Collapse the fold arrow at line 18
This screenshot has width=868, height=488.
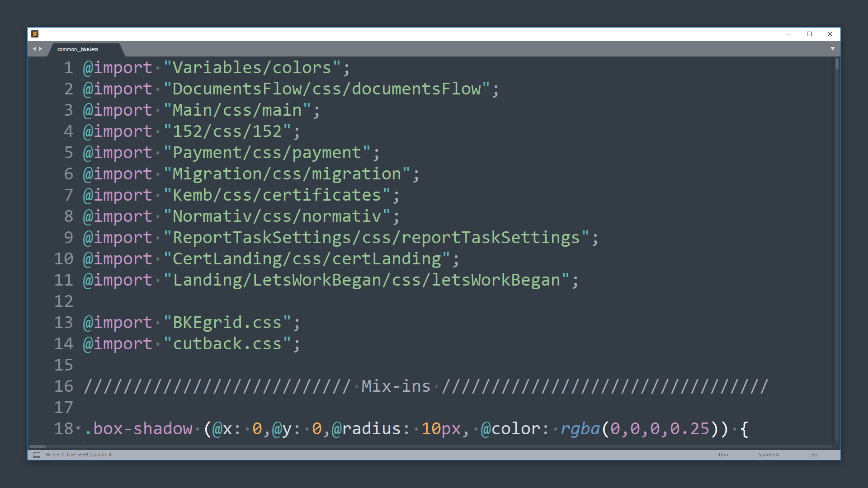click(x=78, y=428)
